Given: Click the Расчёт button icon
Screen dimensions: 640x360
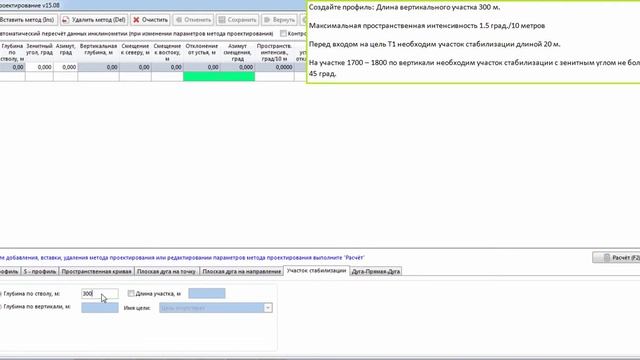Looking at the screenshot, I should [606, 258].
